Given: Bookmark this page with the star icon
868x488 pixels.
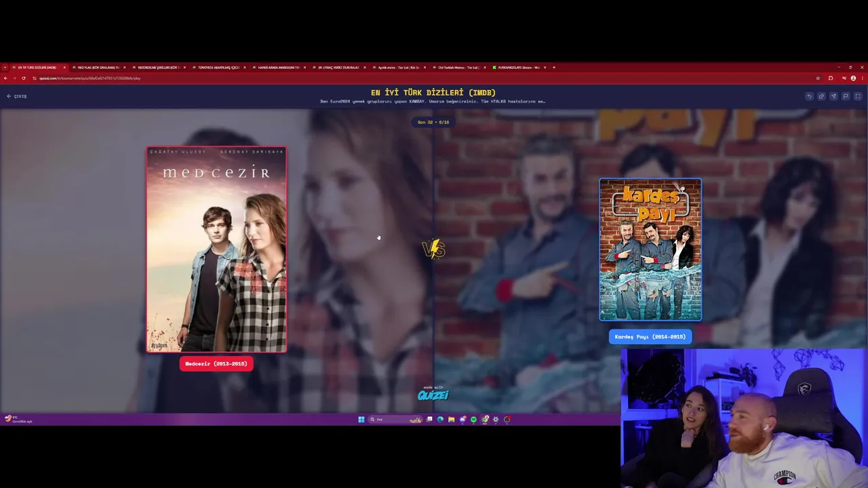Looking at the screenshot, I should coord(818,78).
